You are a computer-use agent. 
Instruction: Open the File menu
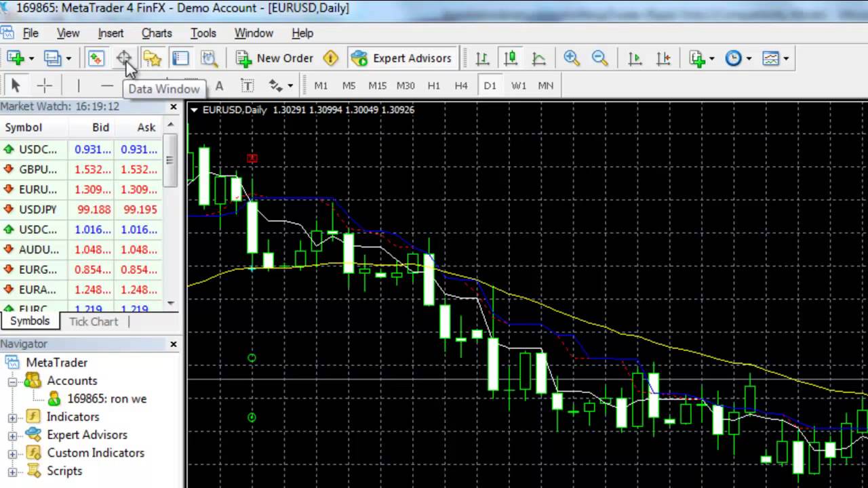click(31, 33)
